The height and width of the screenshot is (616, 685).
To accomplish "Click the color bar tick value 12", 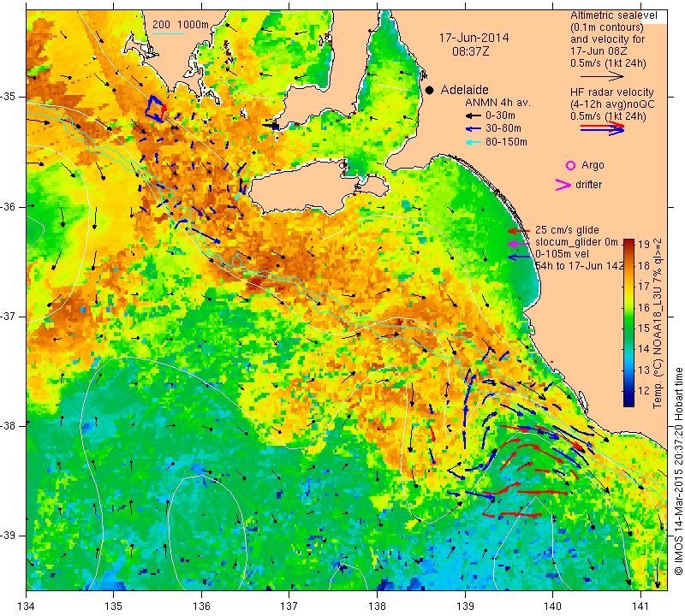I will 644,391.
